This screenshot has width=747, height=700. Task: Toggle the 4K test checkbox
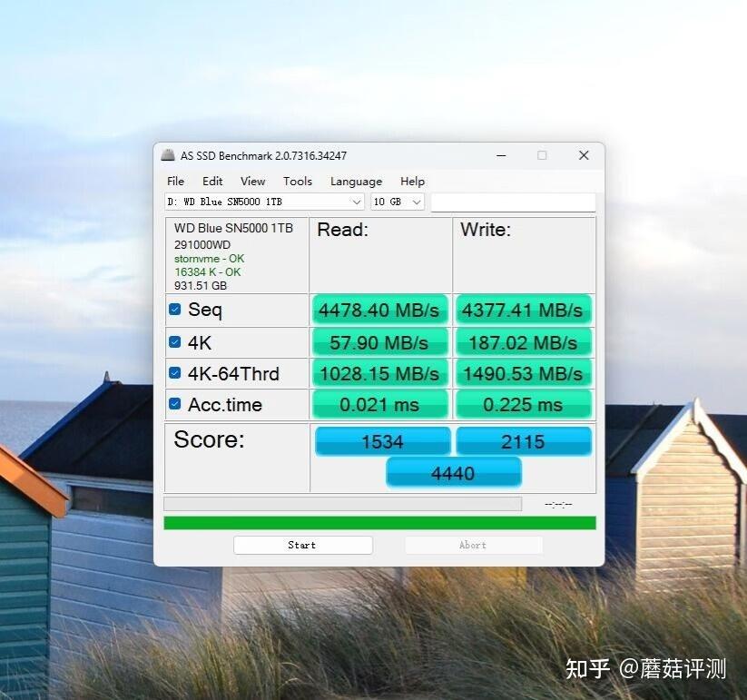click(174, 341)
